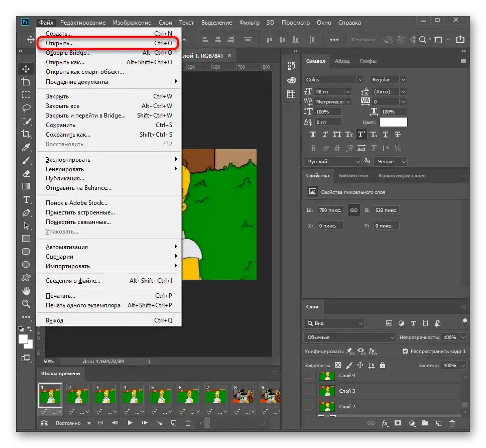486x448 pixels.
Task: Toggle visibility of Слой 3
Action: 309,391
